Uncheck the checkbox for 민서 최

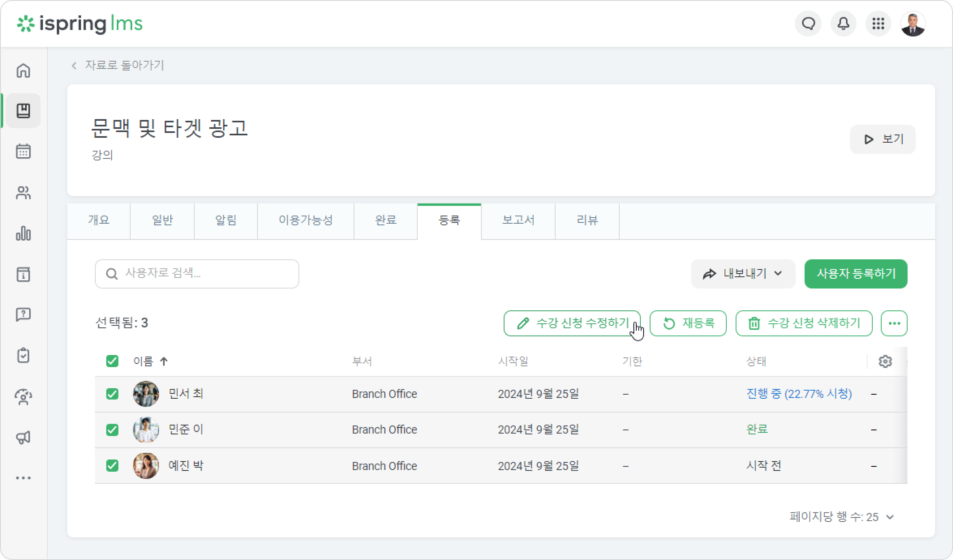tap(112, 394)
